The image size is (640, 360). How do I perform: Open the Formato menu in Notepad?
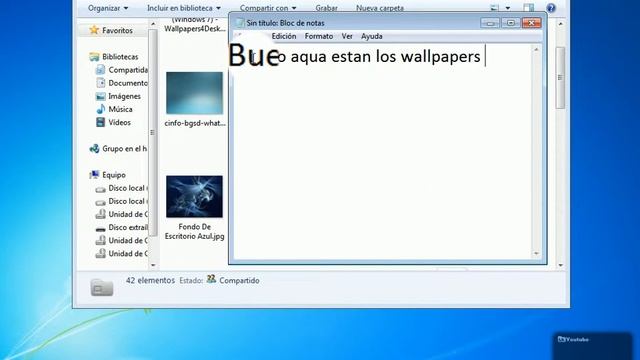coord(319,36)
